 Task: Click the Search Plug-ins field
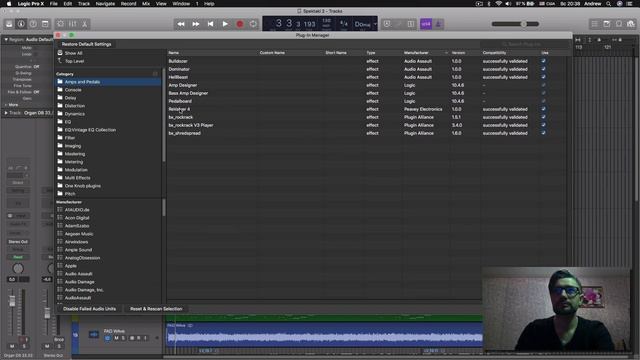pos(526,44)
